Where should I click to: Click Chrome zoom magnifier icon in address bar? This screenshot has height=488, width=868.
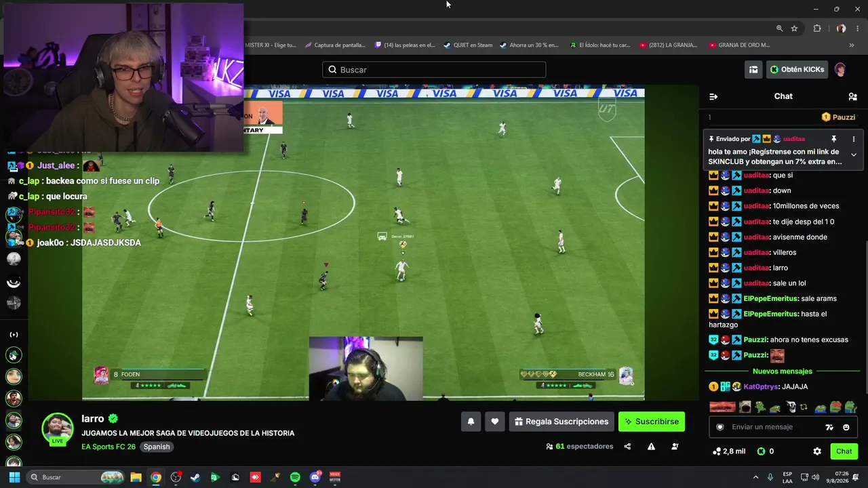780,28
